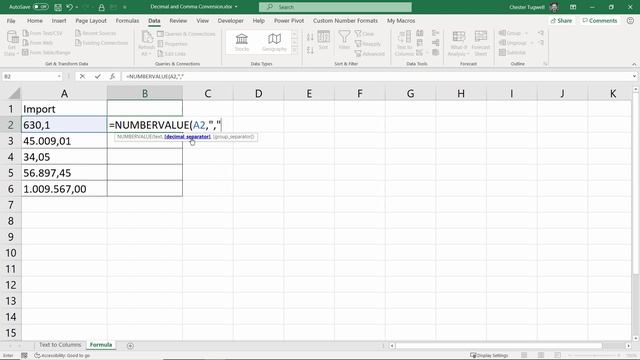The image size is (640, 360).
Task: Add a new sheet with plus icon
Action: (x=130, y=346)
